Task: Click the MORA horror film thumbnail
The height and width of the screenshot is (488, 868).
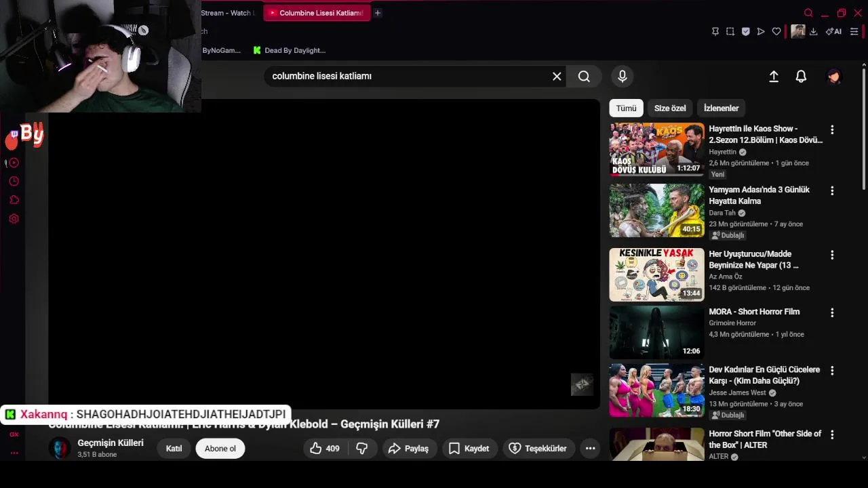Action: click(x=656, y=332)
